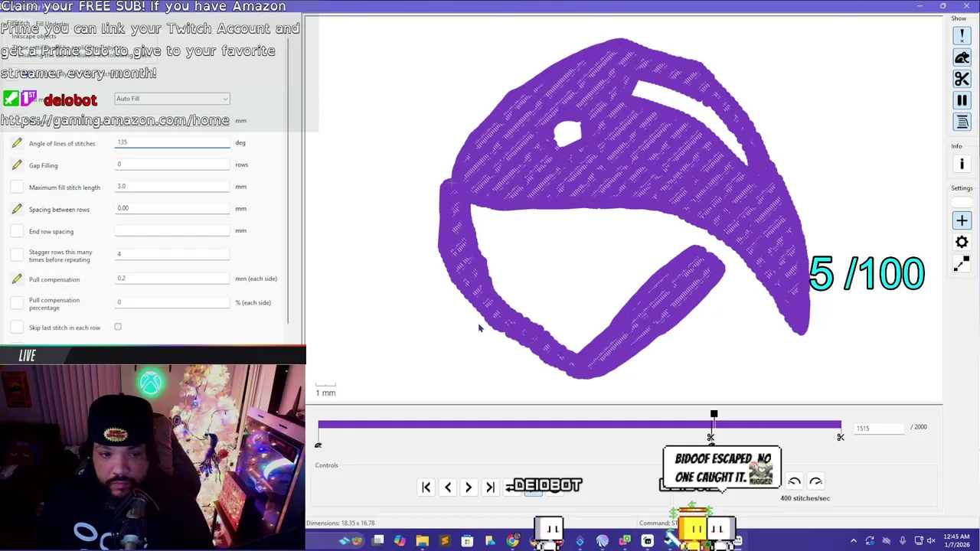Click the empty End row spacing field
This screenshot has width=980, height=551.
click(x=172, y=230)
